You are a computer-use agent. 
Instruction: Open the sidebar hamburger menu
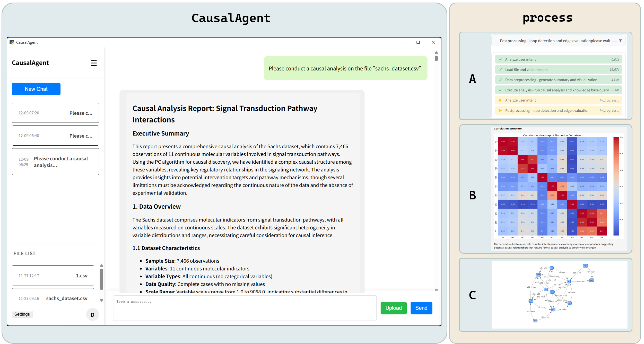tap(94, 63)
